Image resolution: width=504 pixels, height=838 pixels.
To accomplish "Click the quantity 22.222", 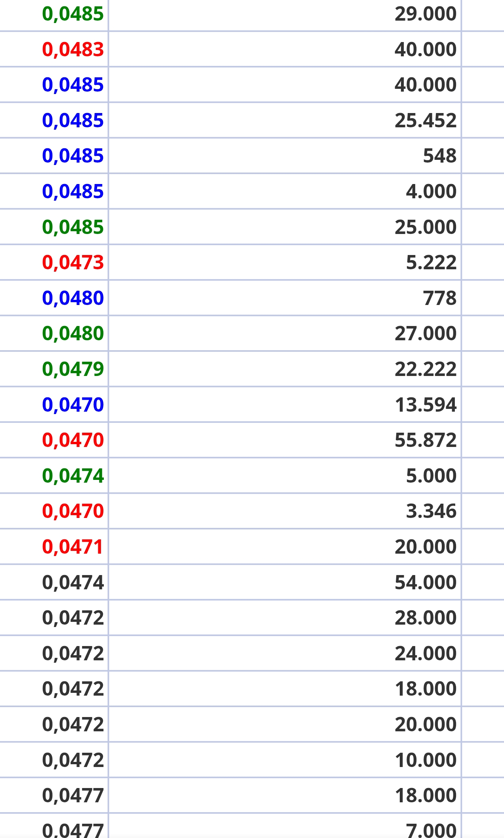I will [x=426, y=369].
